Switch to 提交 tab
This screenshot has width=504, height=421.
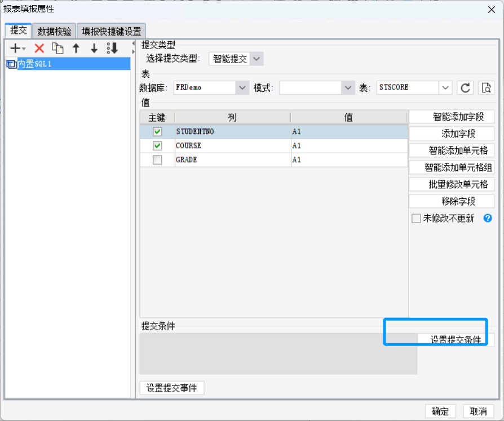click(18, 30)
